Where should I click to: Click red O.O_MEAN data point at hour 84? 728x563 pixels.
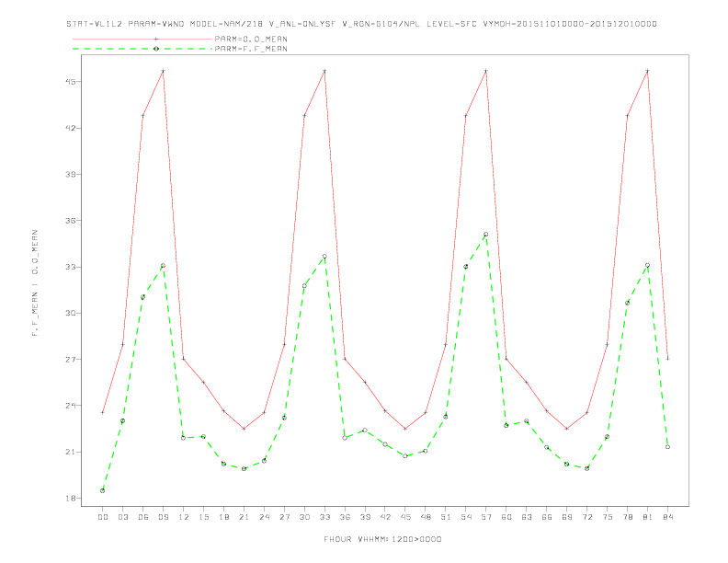tap(667, 359)
